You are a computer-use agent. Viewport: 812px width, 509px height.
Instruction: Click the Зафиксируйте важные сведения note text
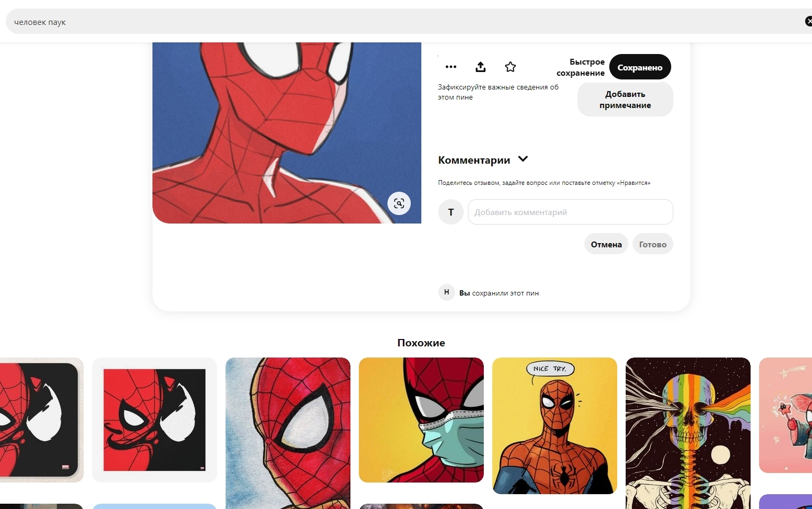click(498, 92)
